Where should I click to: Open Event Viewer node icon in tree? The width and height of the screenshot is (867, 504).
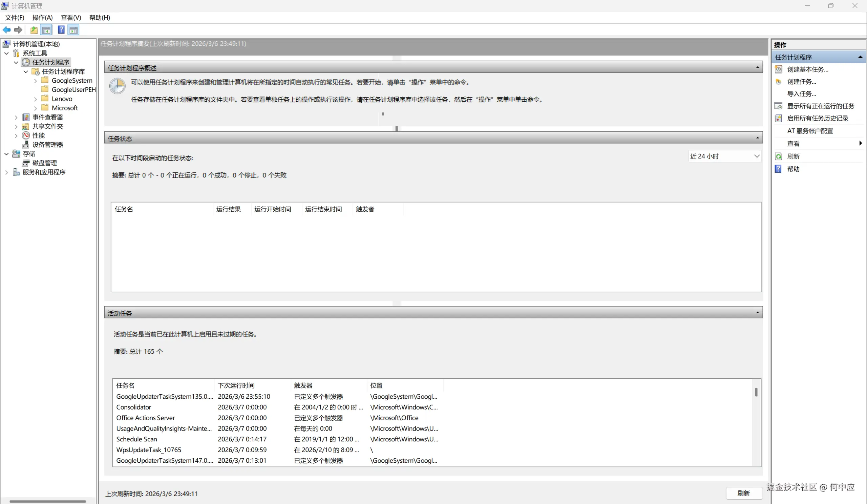(26, 117)
